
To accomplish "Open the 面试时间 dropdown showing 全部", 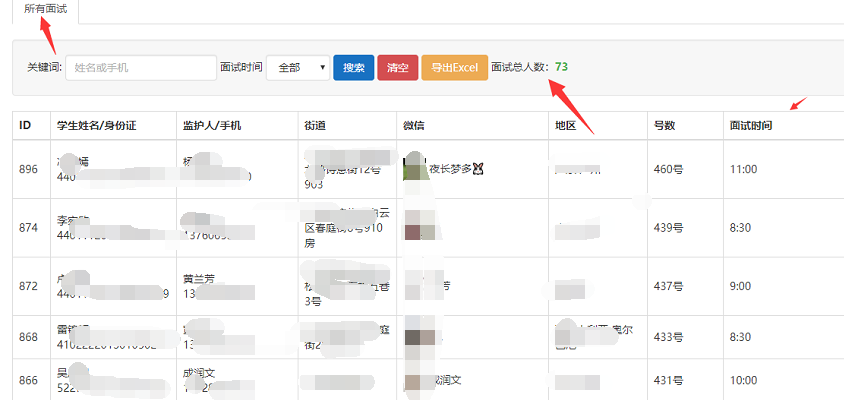I will tap(298, 68).
